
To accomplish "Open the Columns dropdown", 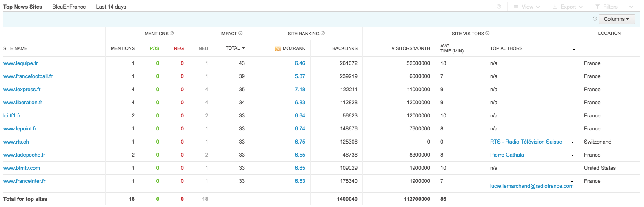I will click(x=616, y=19).
